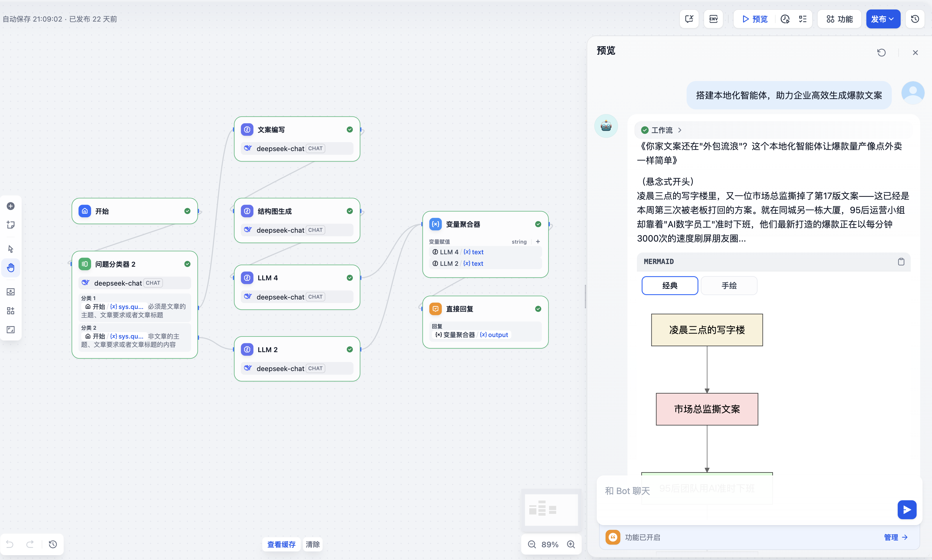Expand the 工作流 process details
Screen dimensions: 932x560
pyautogui.click(x=661, y=130)
